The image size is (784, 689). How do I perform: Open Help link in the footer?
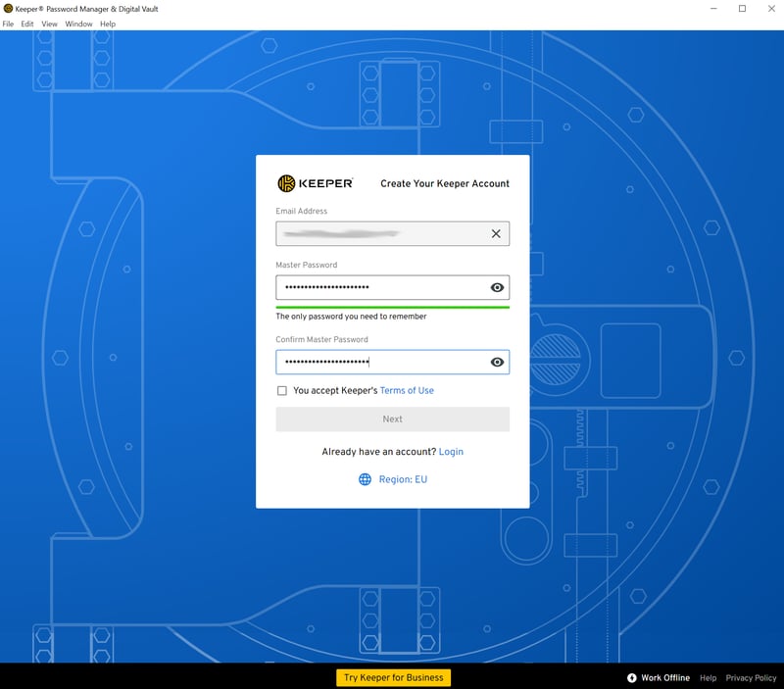[708, 678]
